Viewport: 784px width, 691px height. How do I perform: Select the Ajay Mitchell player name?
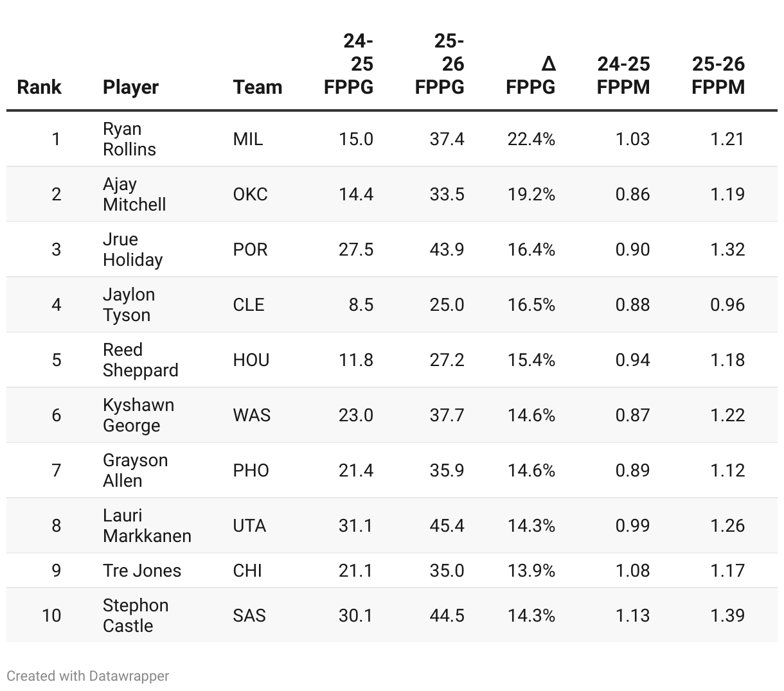point(134,194)
